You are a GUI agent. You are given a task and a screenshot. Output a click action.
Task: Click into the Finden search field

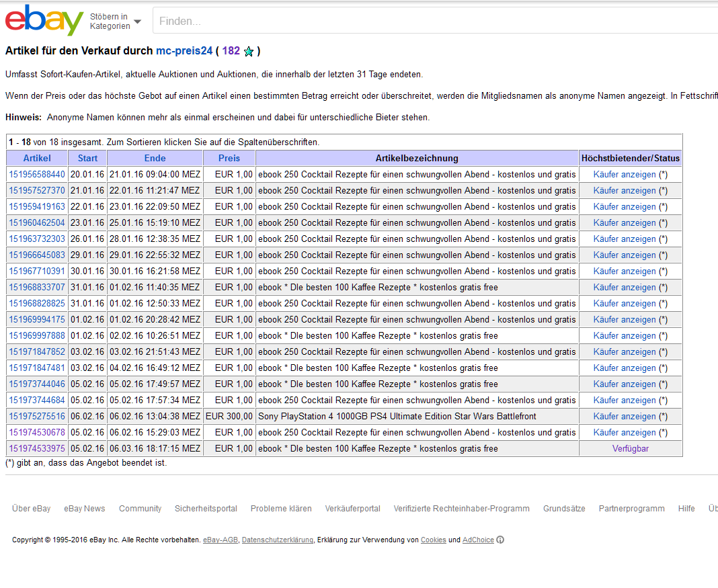tap(430, 21)
